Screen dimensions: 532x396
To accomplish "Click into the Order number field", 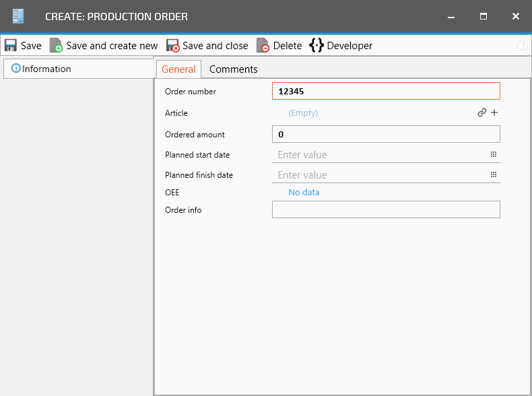I will [x=385, y=92].
